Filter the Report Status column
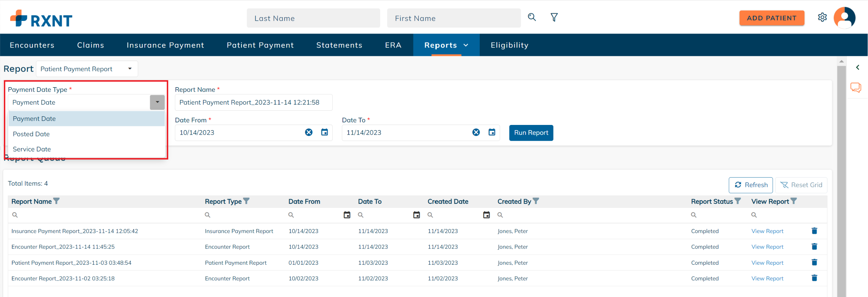This screenshot has height=297, width=868. click(x=738, y=201)
